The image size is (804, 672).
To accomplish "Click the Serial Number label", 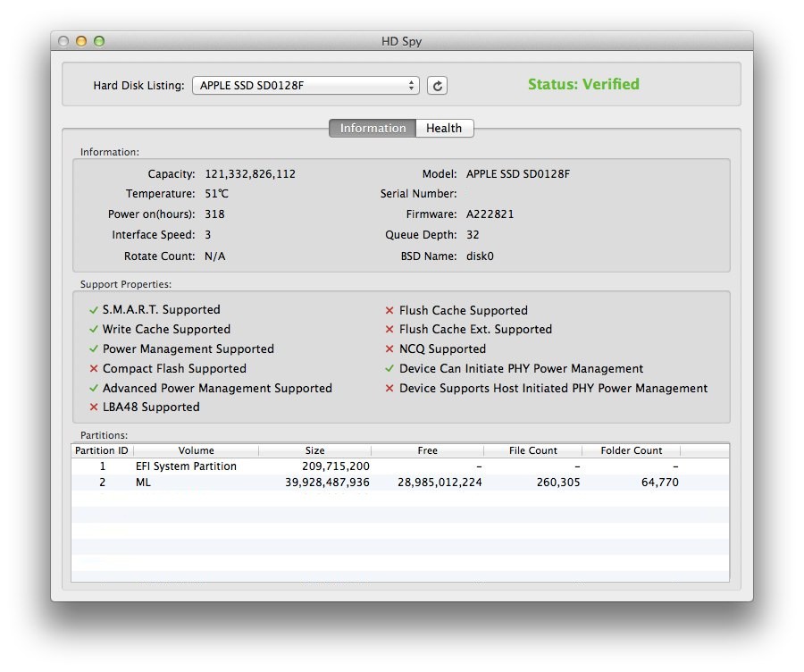I will point(418,194).
